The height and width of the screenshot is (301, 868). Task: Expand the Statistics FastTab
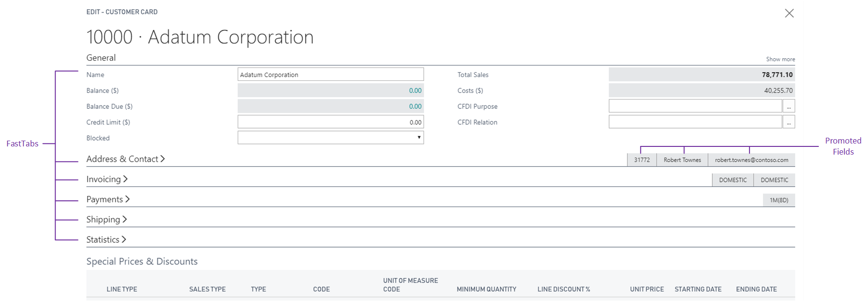coord(106,240)
